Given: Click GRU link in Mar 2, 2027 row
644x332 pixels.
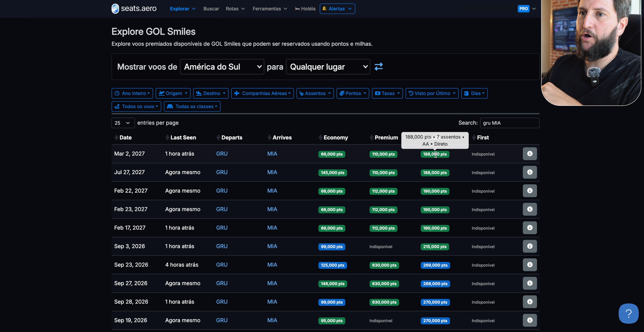Looking at the screenshot, I should tap(222, 154).
